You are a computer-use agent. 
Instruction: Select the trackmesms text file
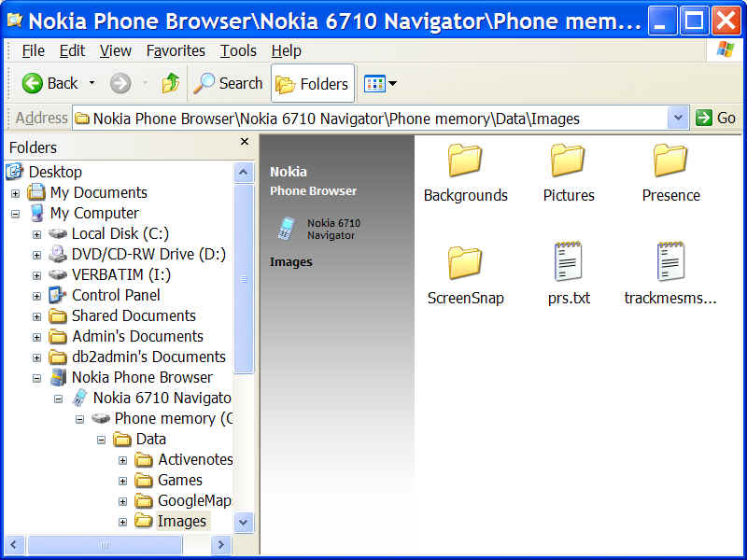pos(670,264)
